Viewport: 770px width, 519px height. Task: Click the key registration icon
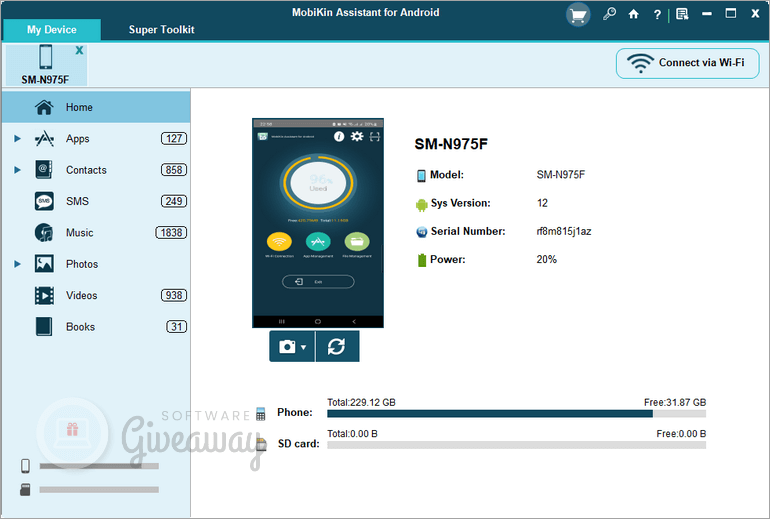609,14
